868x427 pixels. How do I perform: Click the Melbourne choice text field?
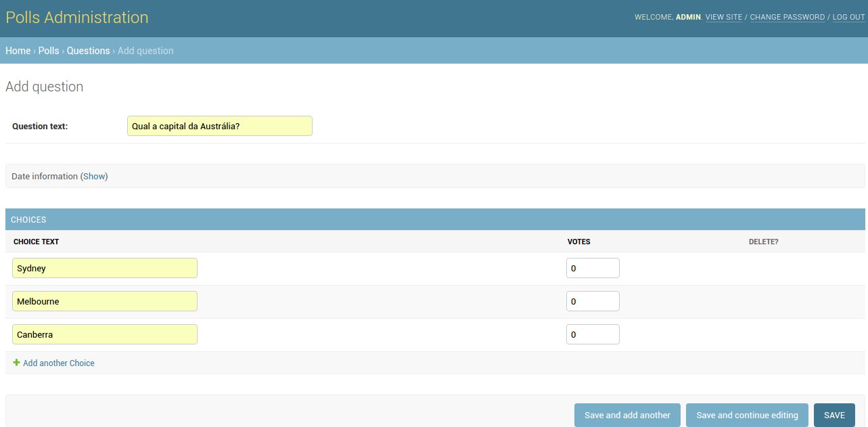(105, 301)
